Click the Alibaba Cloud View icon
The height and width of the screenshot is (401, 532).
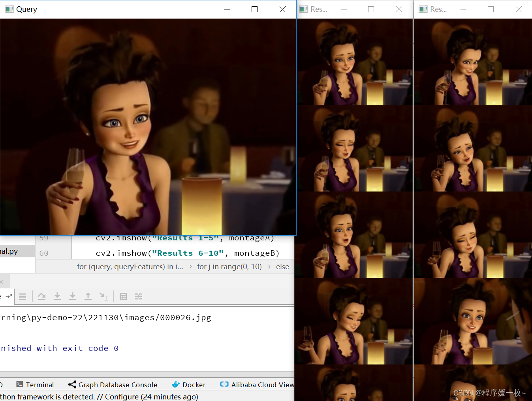[224, 384]
